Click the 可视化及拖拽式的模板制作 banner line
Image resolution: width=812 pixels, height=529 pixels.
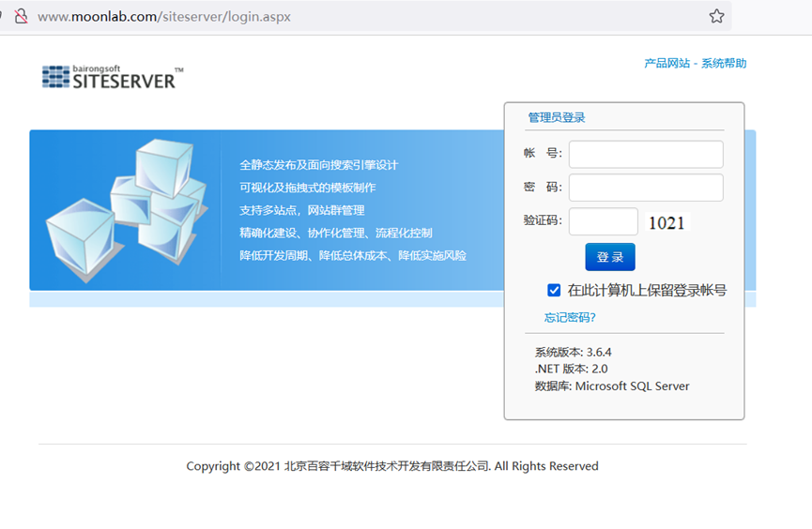click(x=308, y=188)
